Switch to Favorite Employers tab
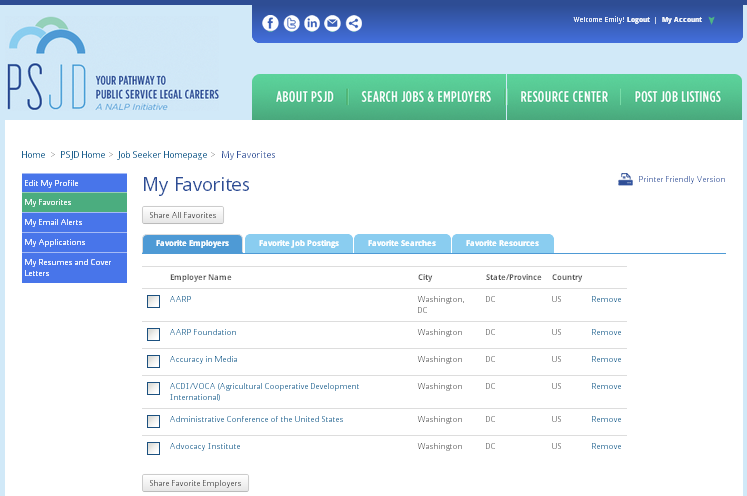Viewport: 747px width, 496px height. pos(192,243)
